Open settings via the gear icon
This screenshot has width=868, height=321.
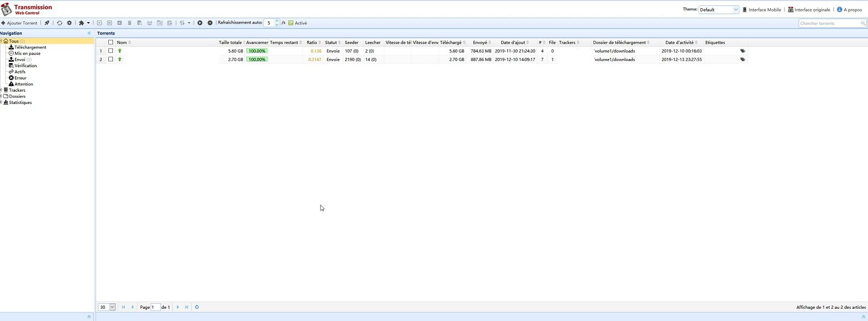(69, 23)
